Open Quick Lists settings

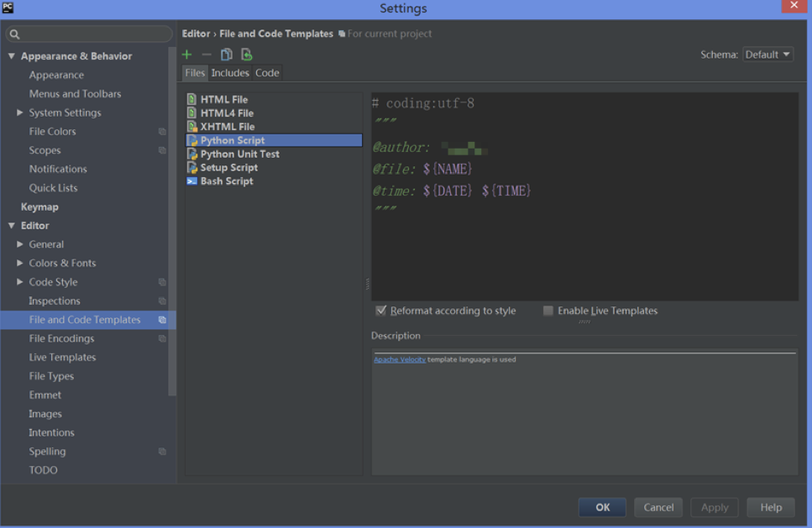54,188
